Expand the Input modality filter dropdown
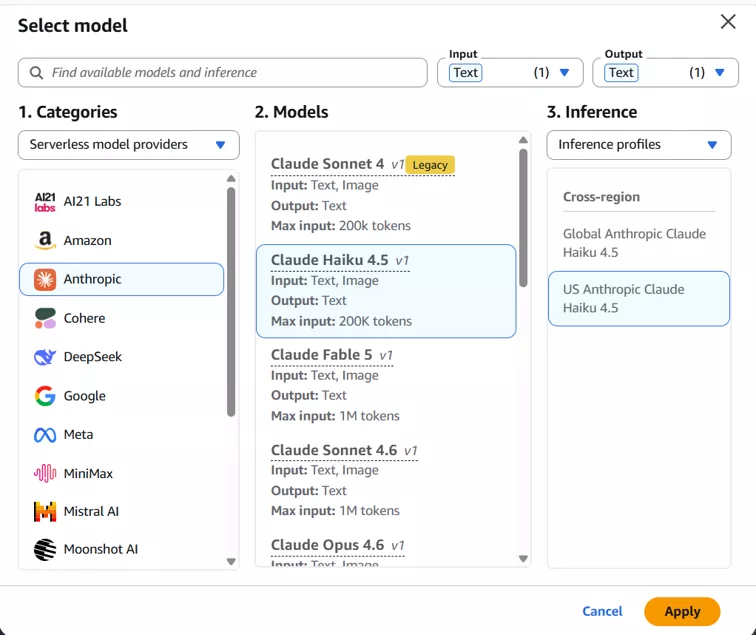The width and height of the screenshot is (756, 635). click(x=510, y=73)
